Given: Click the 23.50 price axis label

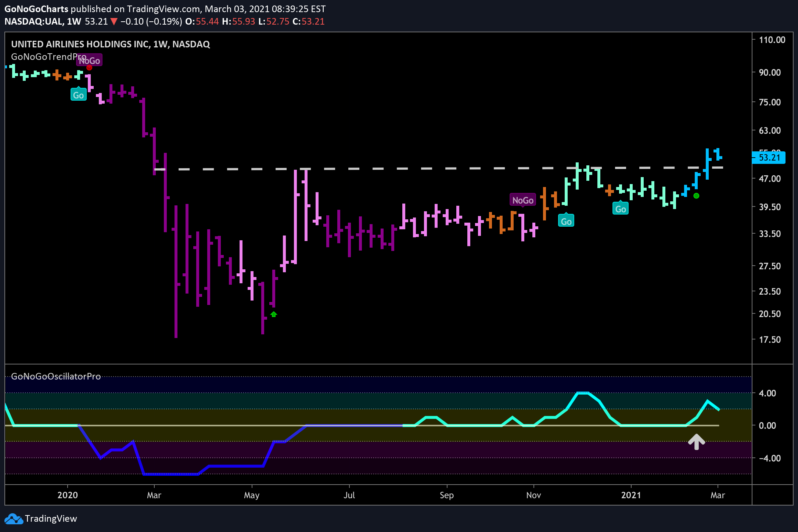Looking at the screenshot, I should (x=770, y=291).
